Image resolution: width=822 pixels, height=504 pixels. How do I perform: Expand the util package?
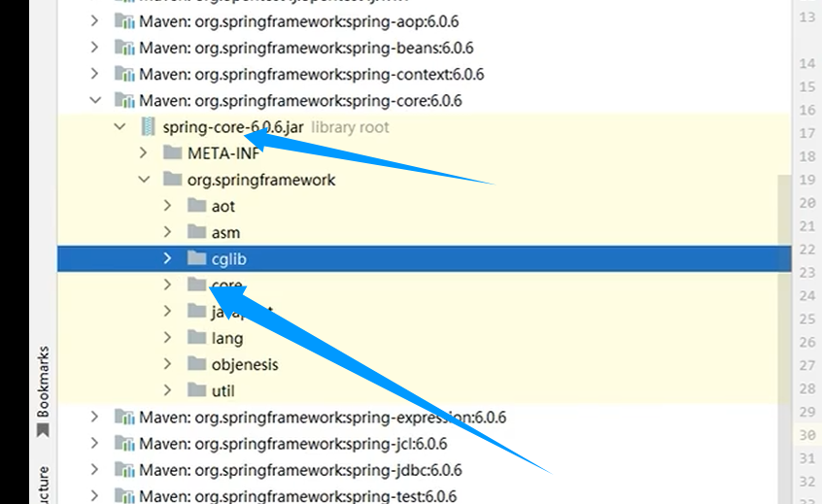168,390
